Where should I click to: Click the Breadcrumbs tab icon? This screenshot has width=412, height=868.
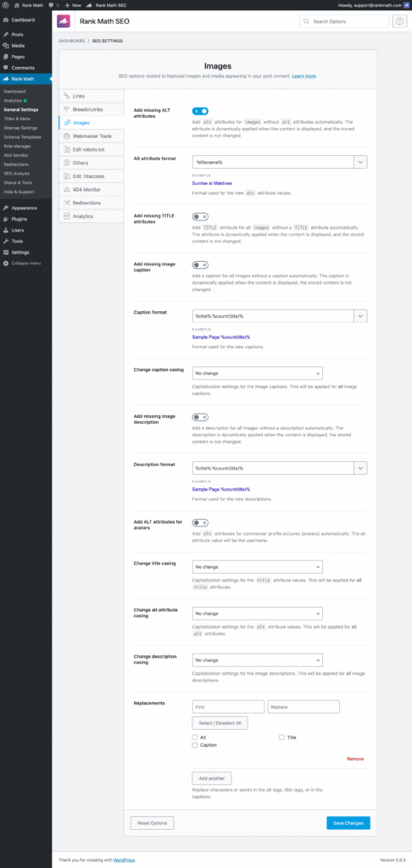point(66,109)
